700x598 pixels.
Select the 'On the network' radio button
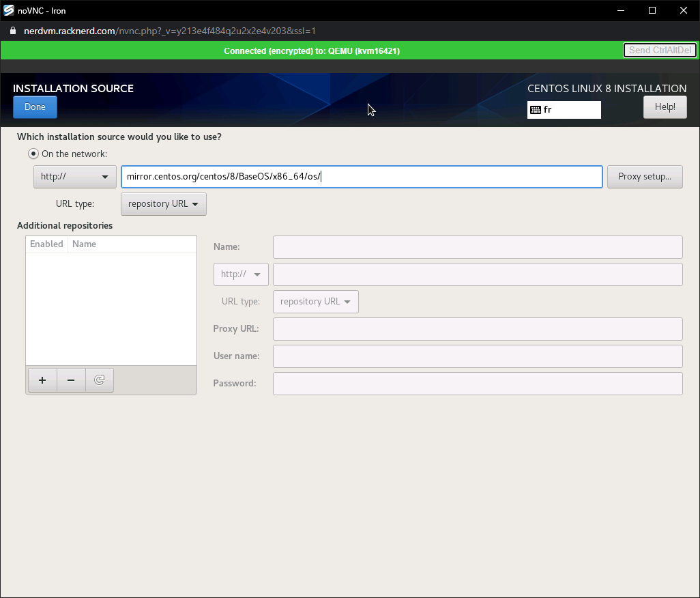click(33, 154)
